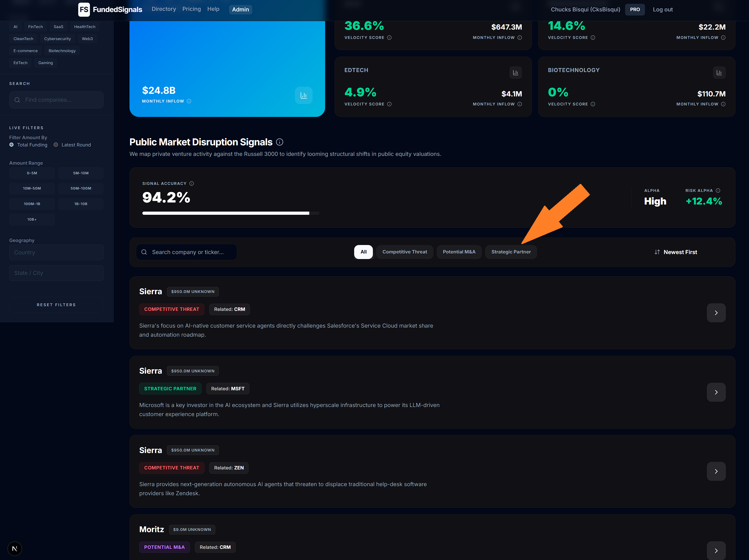
Task: Filter by the HealthTech sector tag
Action: [85, 27]
